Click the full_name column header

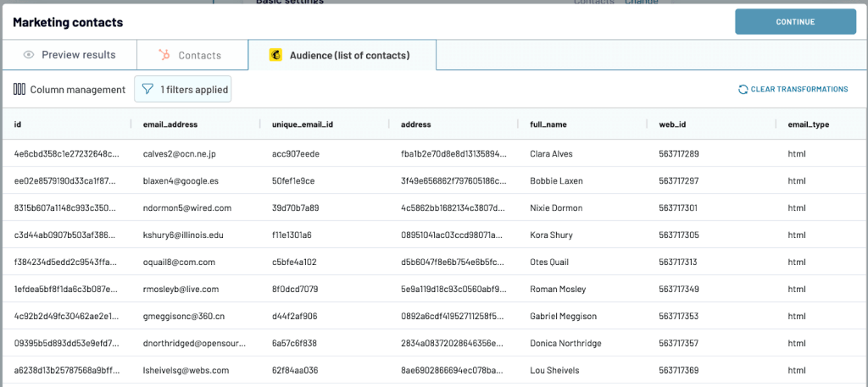(x=548, y=124)
